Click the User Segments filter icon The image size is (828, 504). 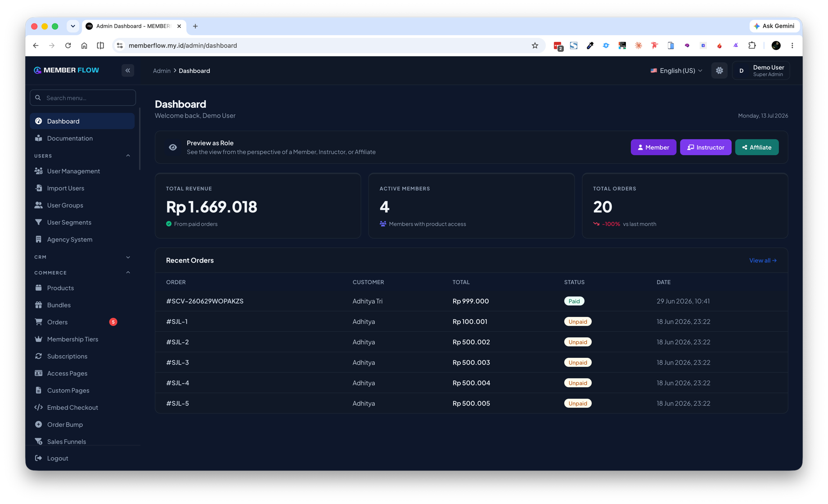39,222
